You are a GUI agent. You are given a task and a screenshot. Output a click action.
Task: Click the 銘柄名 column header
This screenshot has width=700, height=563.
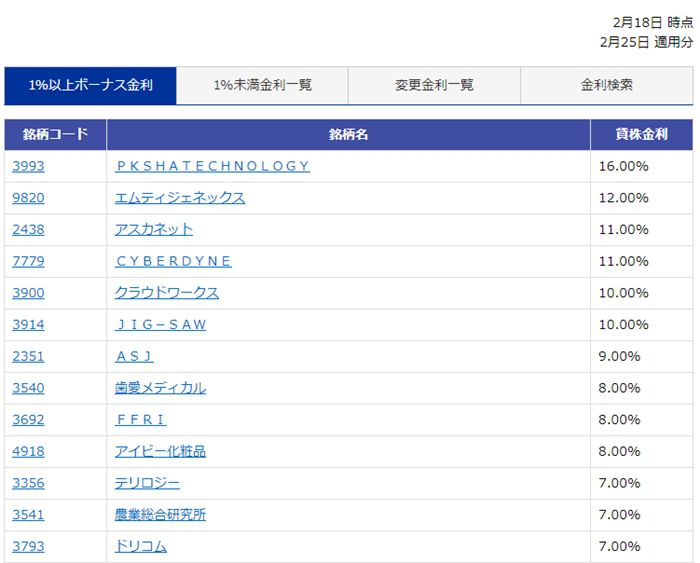[x=348, y=134]
